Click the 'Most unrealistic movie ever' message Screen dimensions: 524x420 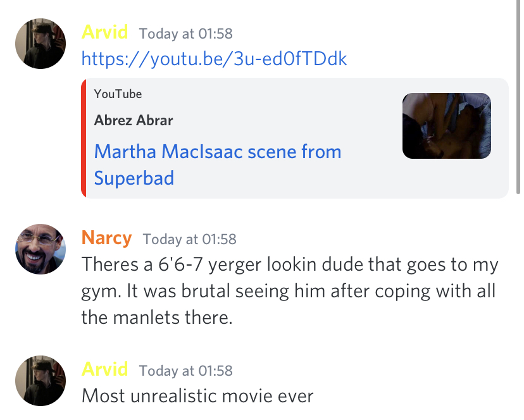point(197,397)
